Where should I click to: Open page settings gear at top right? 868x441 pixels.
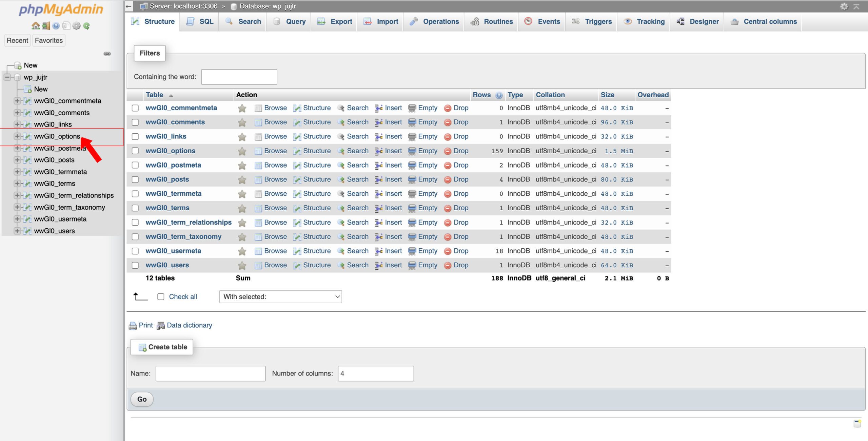pyautogui.click(x=844, y=6)
